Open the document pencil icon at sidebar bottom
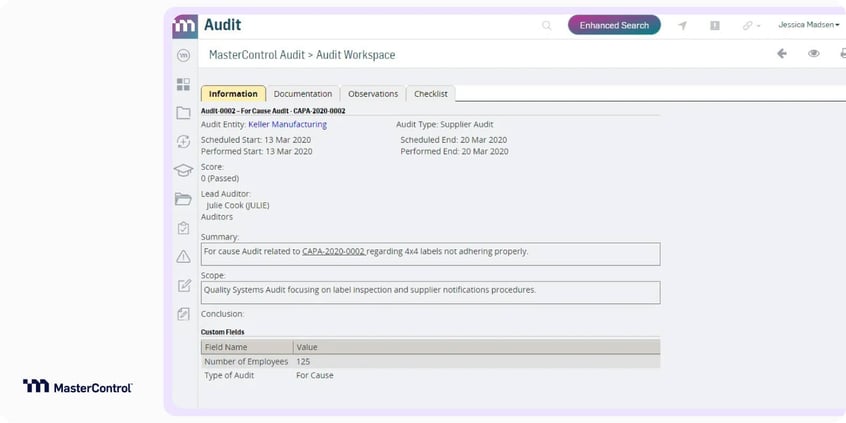Viewport: 846px width, 423px height. [183, 314]
